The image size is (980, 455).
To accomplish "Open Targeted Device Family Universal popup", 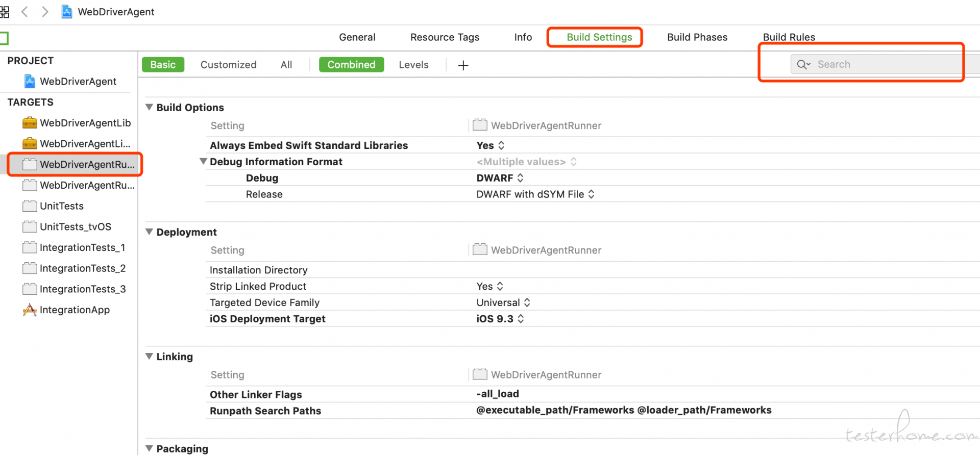I will pyautogui.click(x=503, y=302).
